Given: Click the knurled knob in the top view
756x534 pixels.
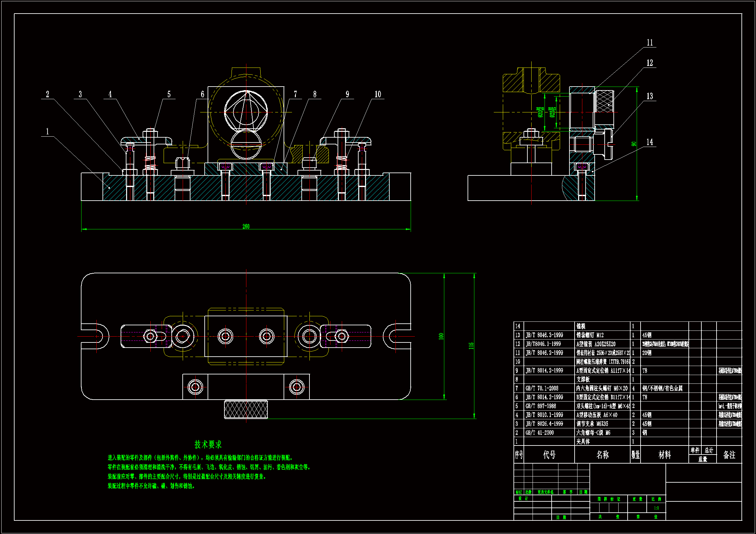Looking at the screenshot, I should click(246, 409).
